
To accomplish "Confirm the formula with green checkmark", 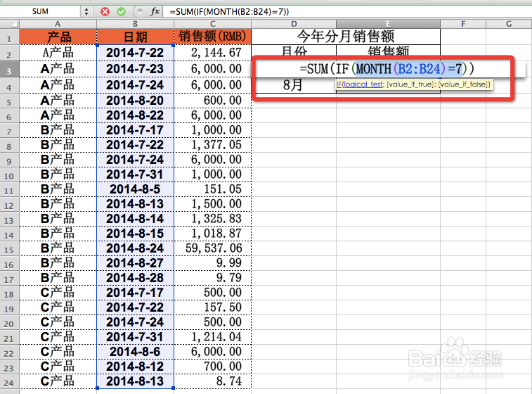I will pos(121,11).
